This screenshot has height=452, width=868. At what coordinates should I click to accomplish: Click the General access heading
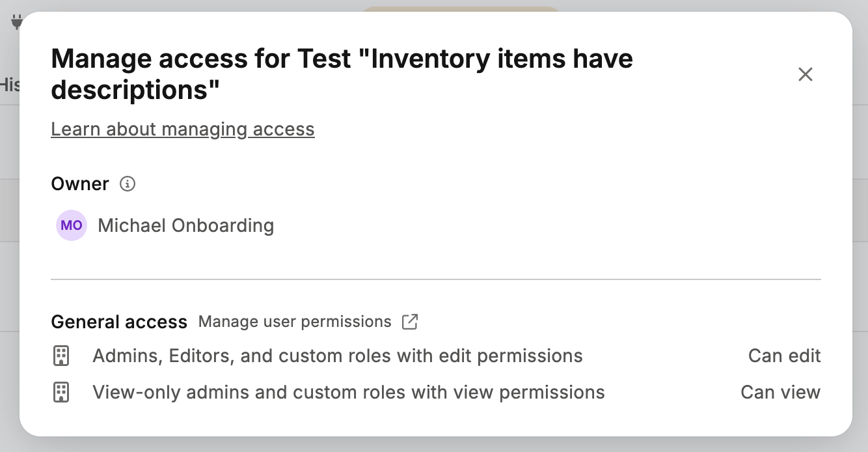pyautogui.click(x=119, y=322)
